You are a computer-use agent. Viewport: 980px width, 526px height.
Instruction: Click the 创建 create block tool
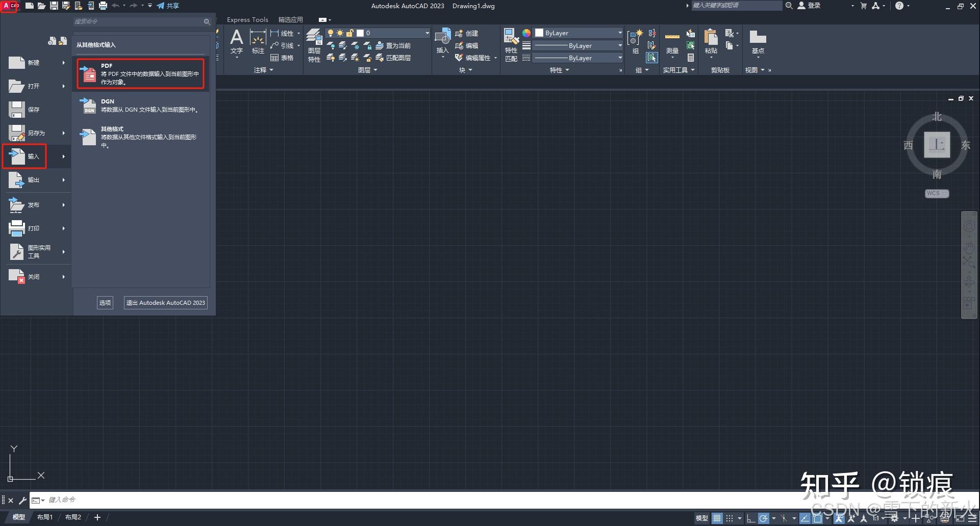tap(466, 33)
